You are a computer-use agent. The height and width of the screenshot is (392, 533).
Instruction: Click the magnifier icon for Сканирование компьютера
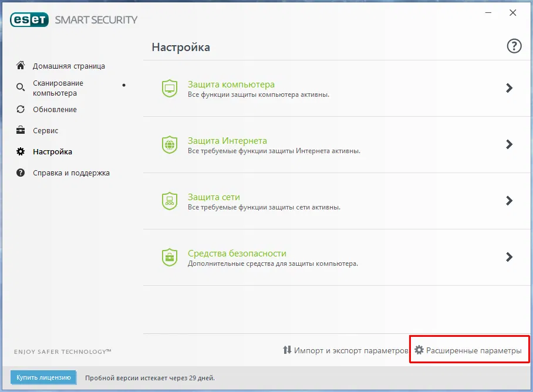[x=21, y=87]
